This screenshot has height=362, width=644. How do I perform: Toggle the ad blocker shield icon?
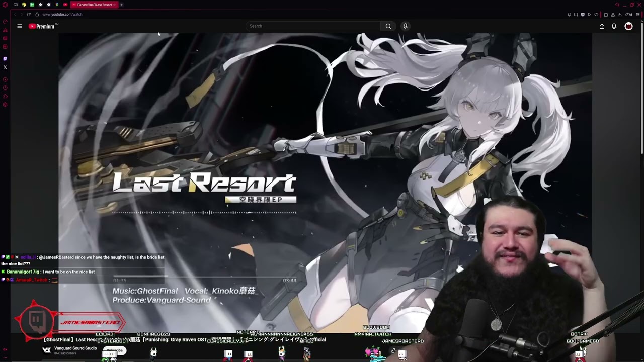tap(583, 15)
